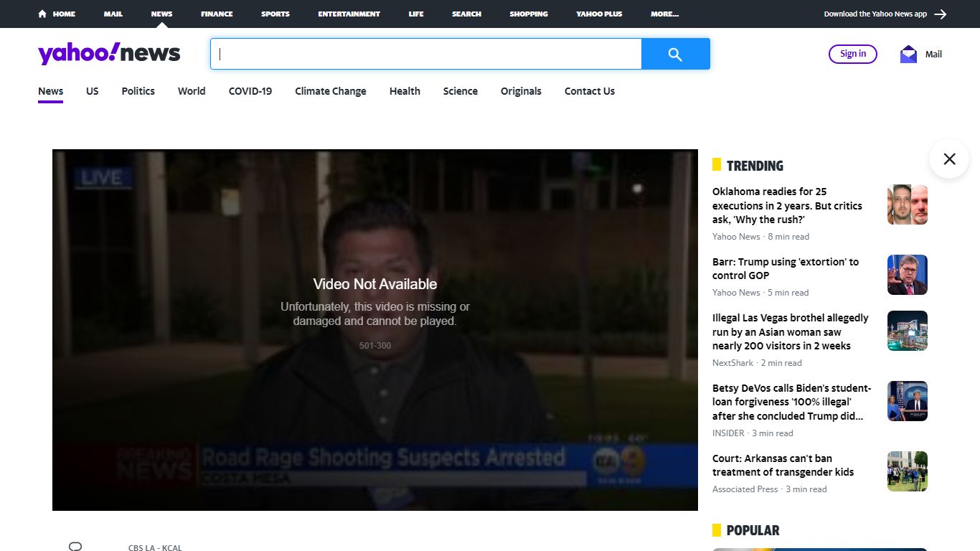Click CBS LA - KCAL source label
980x551 pixels.
[155, 548]
